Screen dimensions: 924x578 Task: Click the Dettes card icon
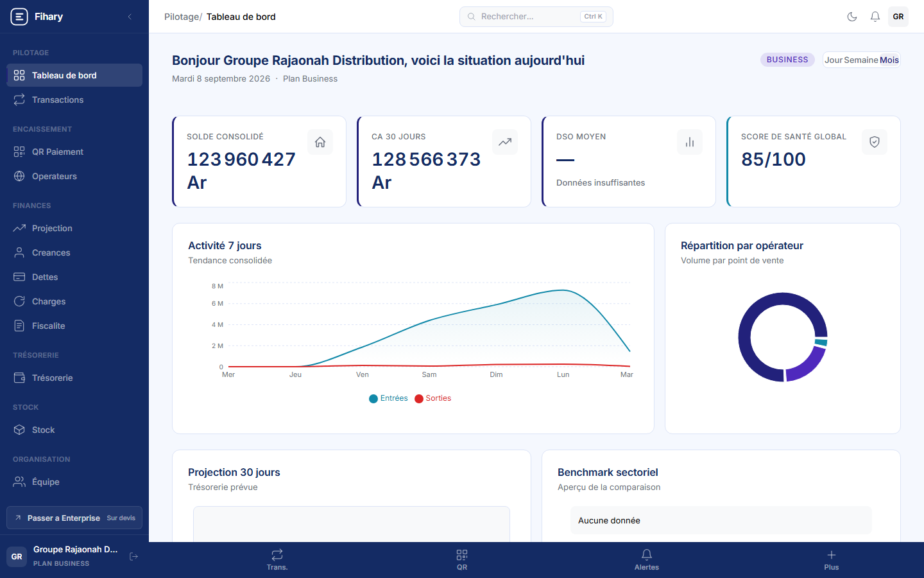point(19,277)
